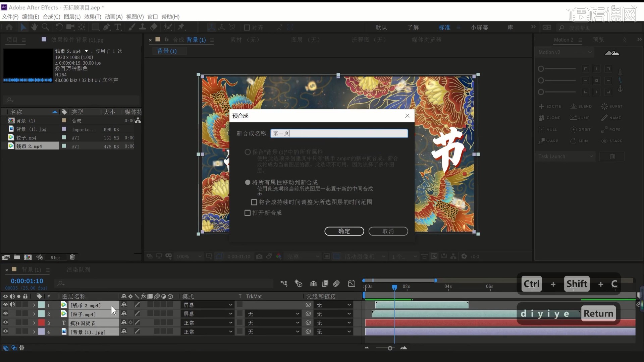The width and height of the screenshot is (644, 362).
Task: Open the 图层(L) menu
Action: coord(72,17)
